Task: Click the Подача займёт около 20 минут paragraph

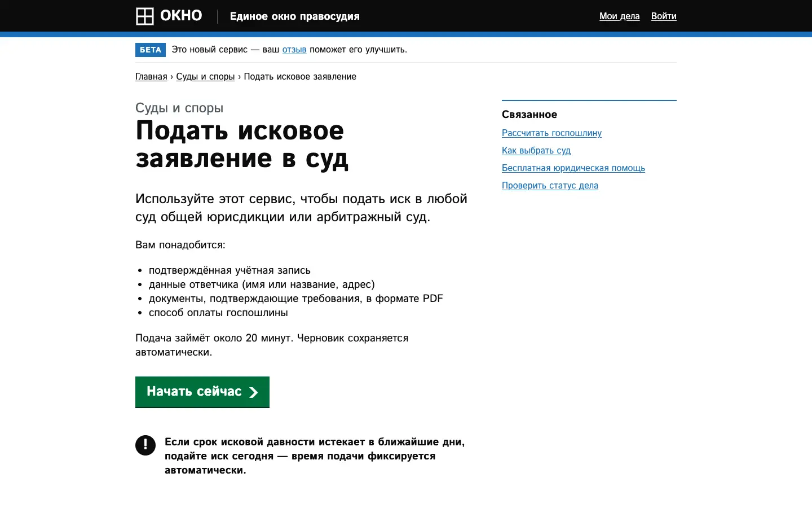Action: pos(272,345)
